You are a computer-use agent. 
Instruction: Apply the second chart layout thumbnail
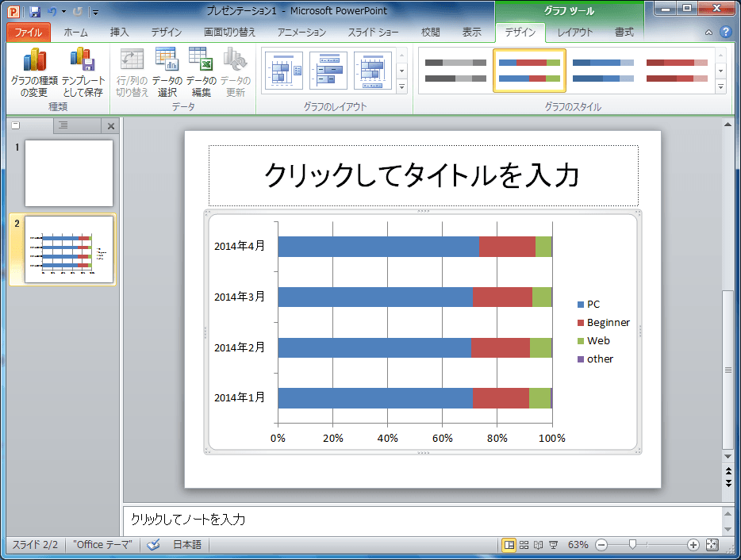click(x=328, y=71)
